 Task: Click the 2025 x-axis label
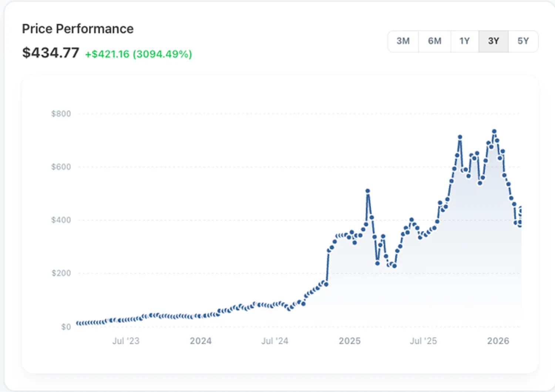350,341
